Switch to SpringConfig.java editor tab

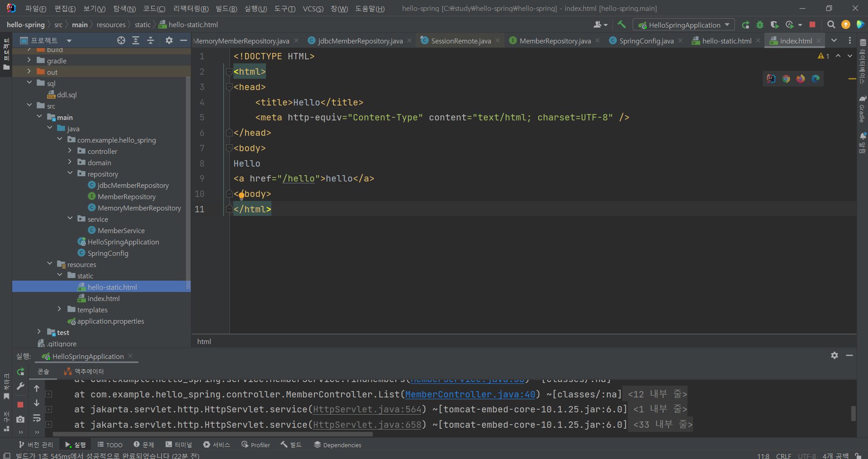pos(646,41)
